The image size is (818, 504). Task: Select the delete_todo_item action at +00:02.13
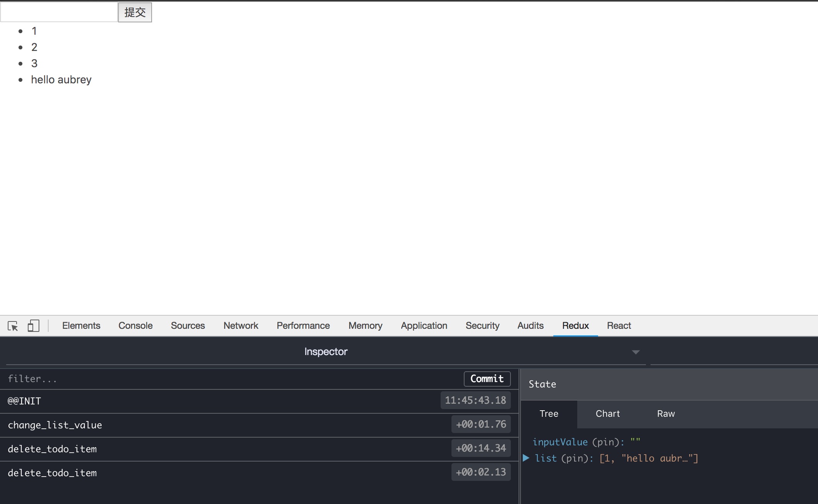[259, 473]
